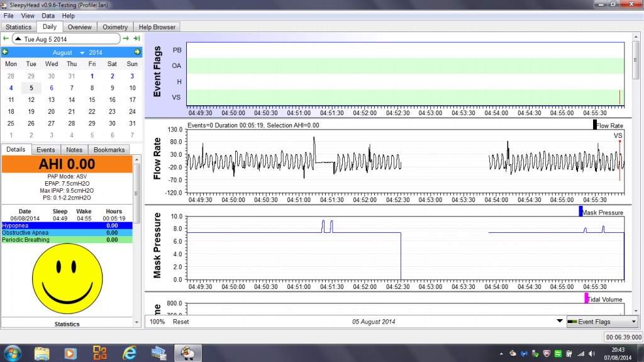Select August 6 in the calendar

click(x=52, y=88)
